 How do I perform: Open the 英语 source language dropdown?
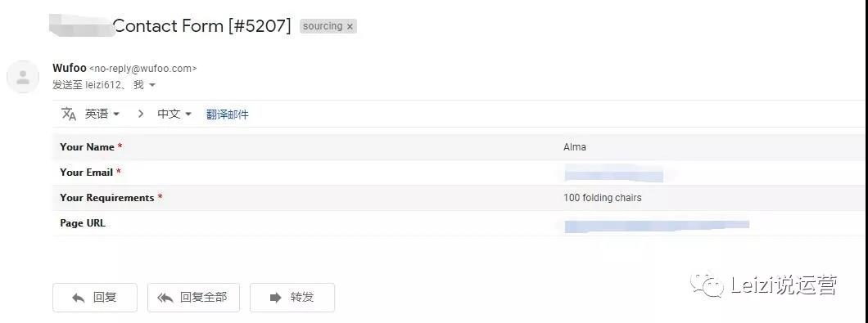tap(102, 114)
